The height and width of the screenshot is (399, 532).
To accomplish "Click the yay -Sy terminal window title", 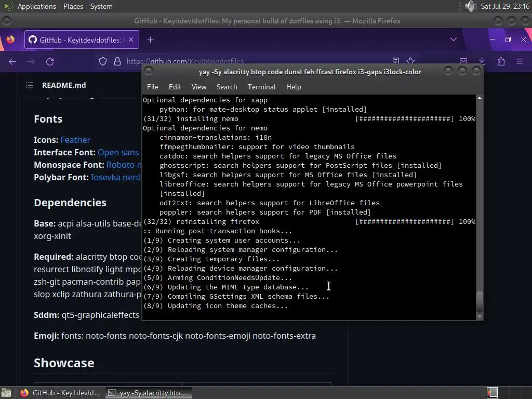I will pos(310,72).
